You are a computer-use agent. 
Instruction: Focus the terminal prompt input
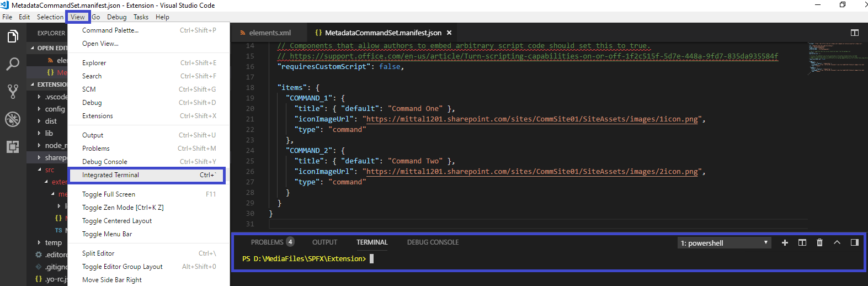click(x=371, y=258)
